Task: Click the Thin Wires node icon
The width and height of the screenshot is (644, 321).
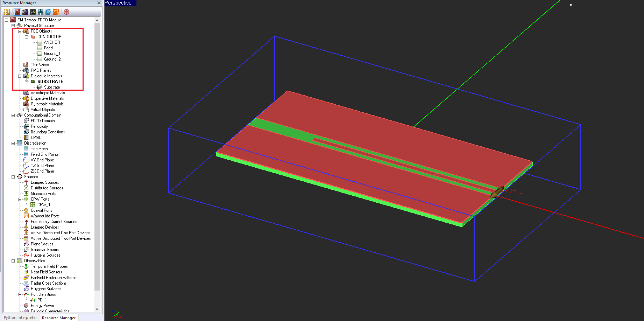Action: (x=26, y=65)
